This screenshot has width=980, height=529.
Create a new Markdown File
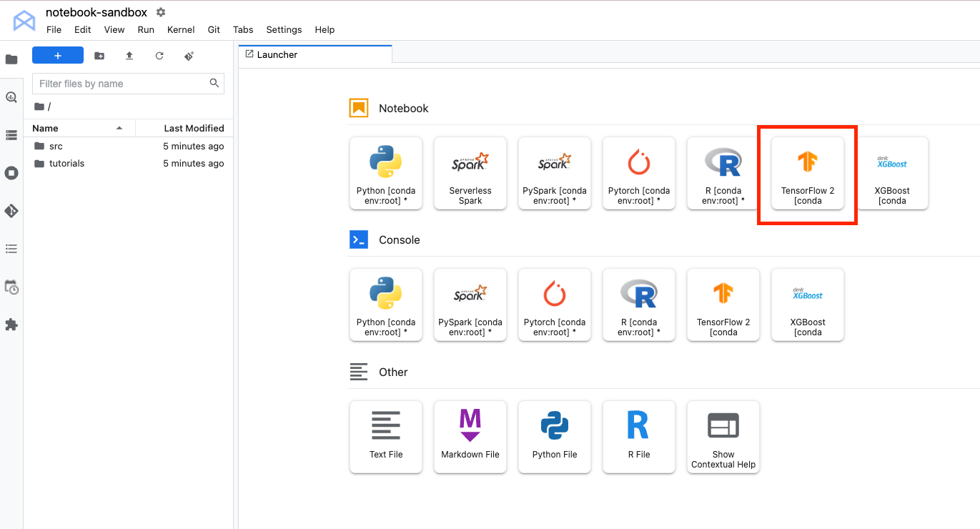click(x=470, y=437)
